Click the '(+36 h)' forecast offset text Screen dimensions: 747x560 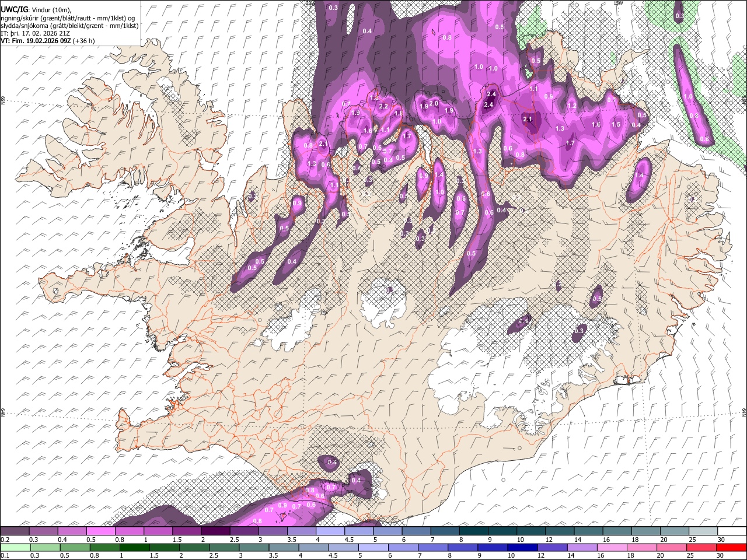click(84, 41)
